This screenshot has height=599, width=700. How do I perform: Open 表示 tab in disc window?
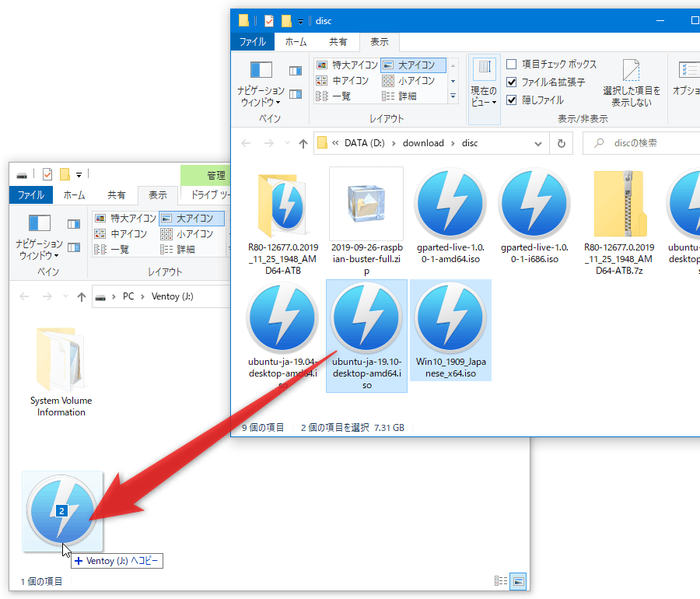(x=379, y=42)
